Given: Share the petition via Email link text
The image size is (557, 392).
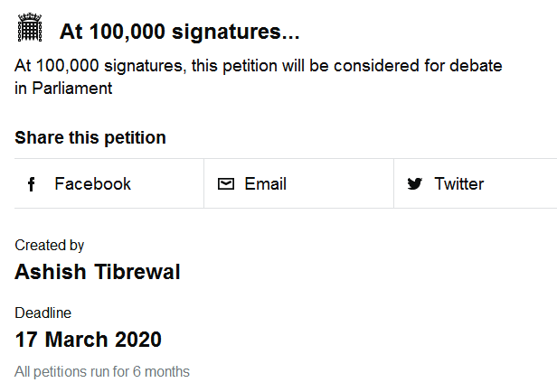Looking at the screenshot, I should tap(265, 183).
